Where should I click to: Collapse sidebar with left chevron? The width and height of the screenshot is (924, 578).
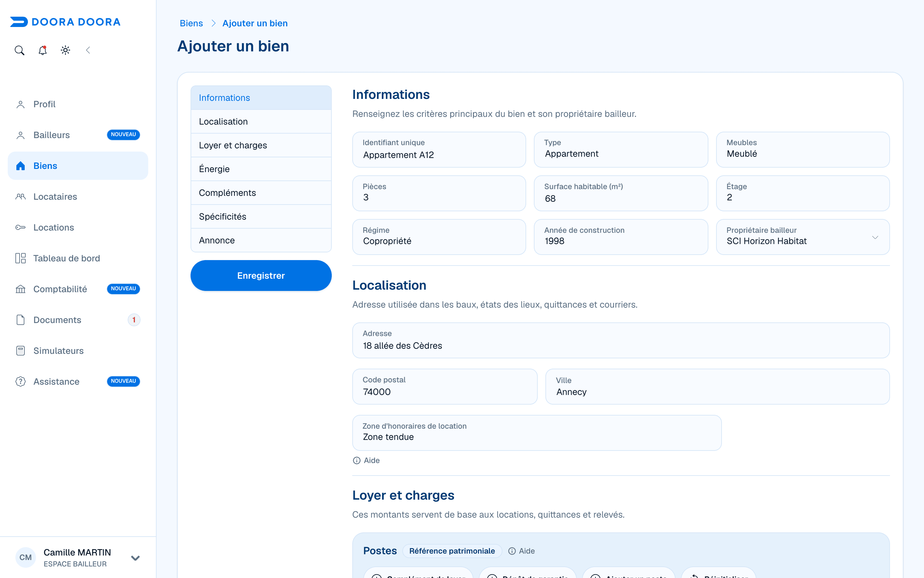pyautogui.click(x=88, y=50)
